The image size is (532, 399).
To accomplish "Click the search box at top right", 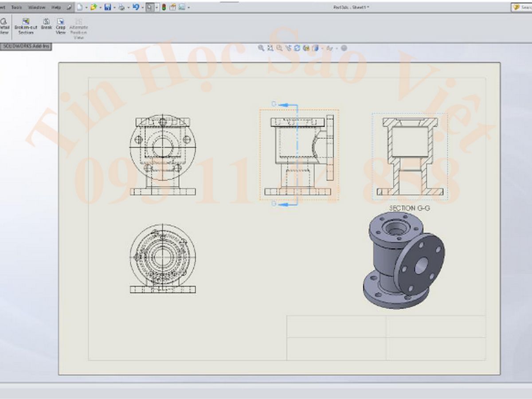I will pos(521,7).
